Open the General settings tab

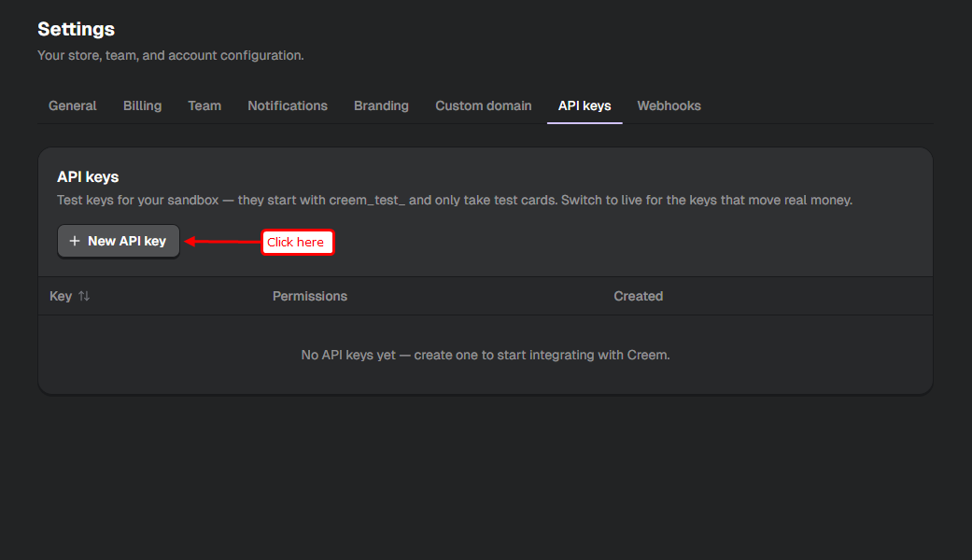point(73,105)
